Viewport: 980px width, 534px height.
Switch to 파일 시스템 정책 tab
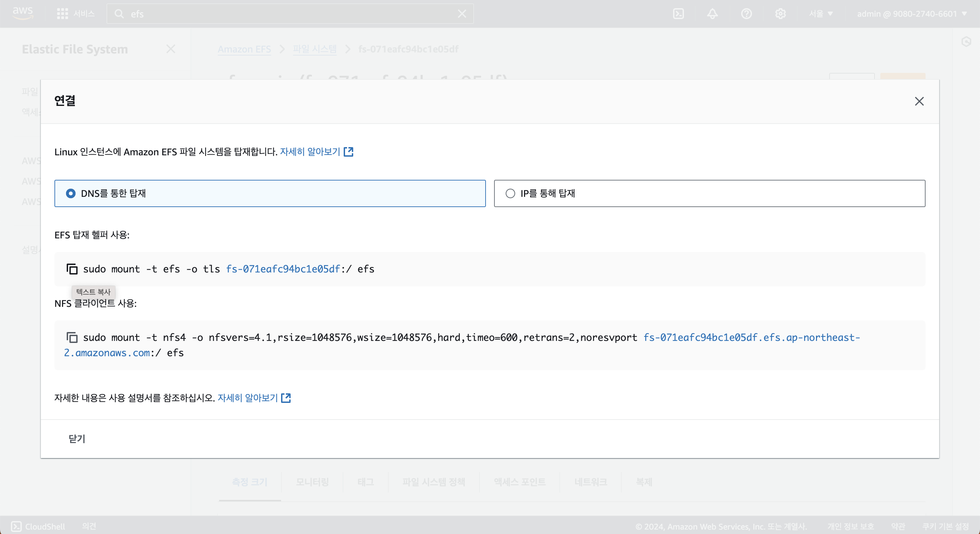pyautogui.click(x=434, y=482)
